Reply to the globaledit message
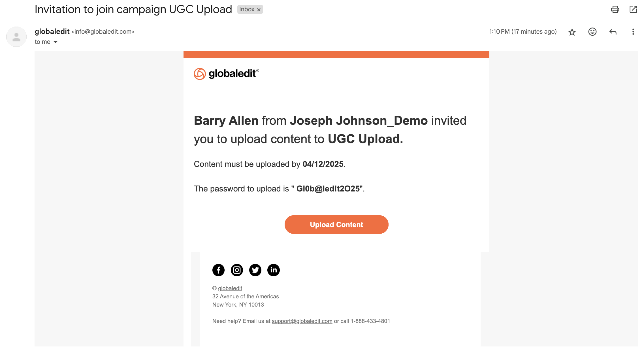This screenshot has width=644, height=349. (x=613, y=32)
